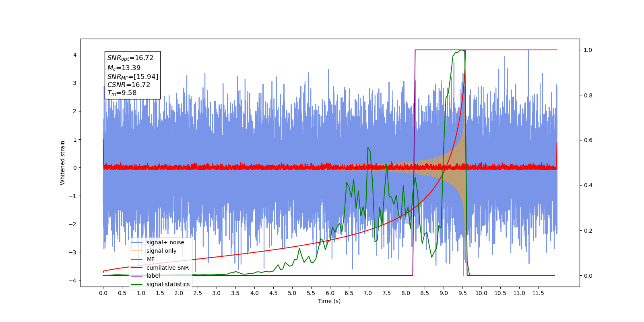Click the SNRopt=16.72 annotation text
Viewport: 644px width, 322px height.
coord(130,58)
